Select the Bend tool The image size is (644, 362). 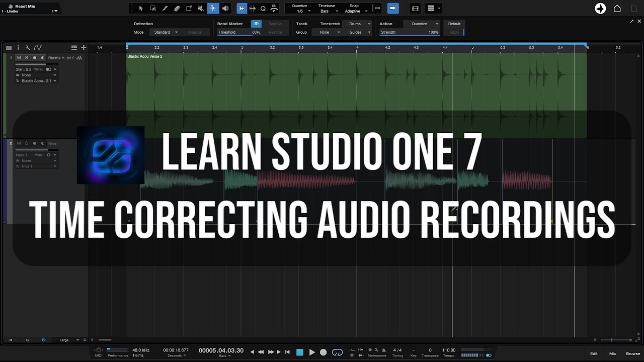tap(213, 9)
